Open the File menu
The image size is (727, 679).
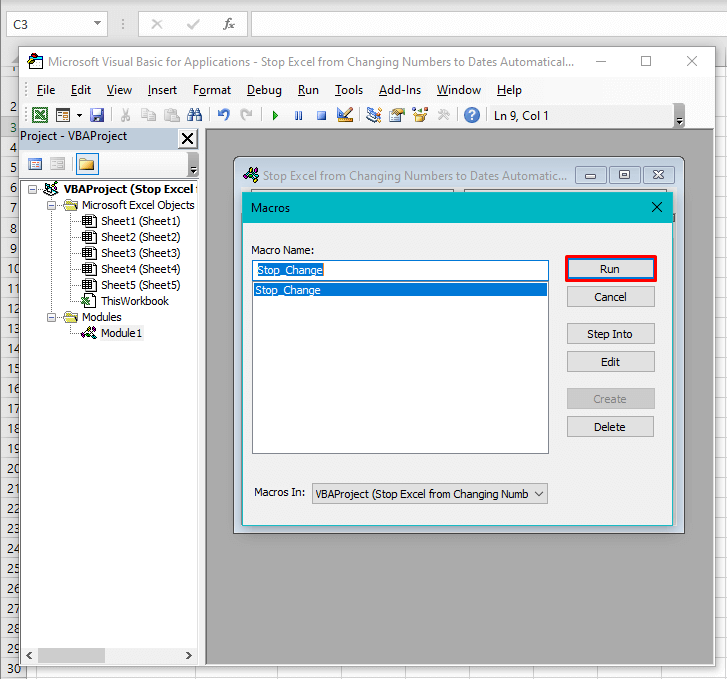click(x=45, y=90)
